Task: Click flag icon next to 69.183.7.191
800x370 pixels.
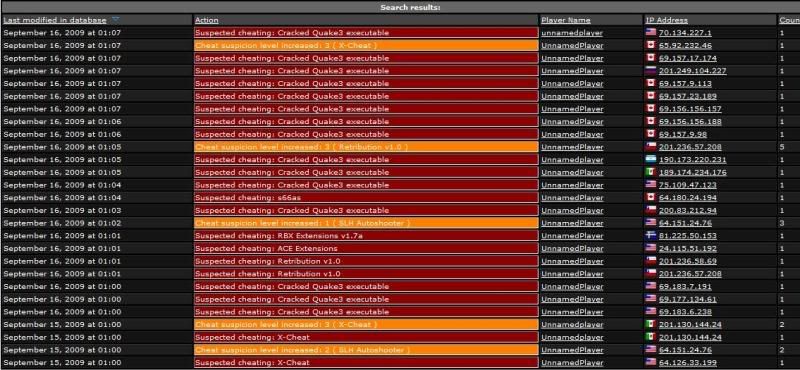Action: click(x=651, y=286)
